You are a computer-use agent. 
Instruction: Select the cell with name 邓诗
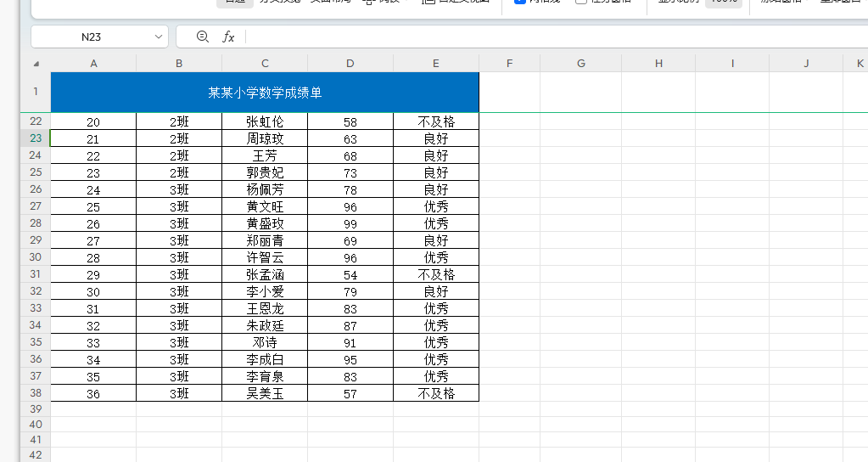(265, 342)
